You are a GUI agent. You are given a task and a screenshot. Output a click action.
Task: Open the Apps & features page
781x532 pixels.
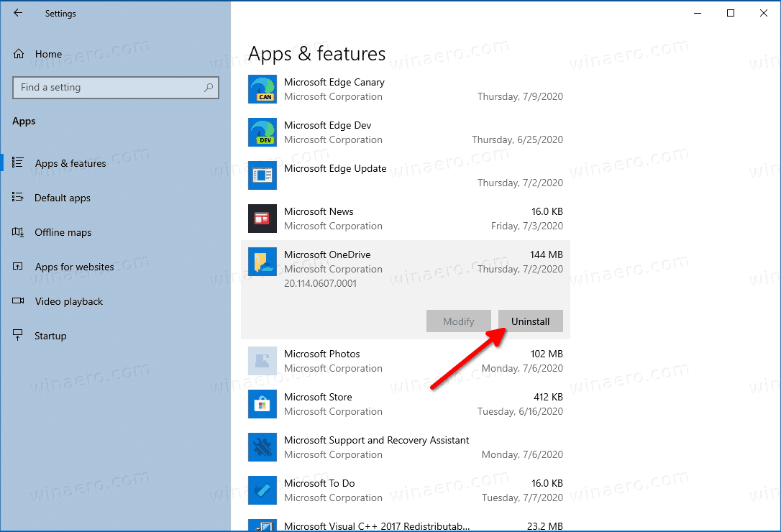pyautogui.click(x=70, y=163)
